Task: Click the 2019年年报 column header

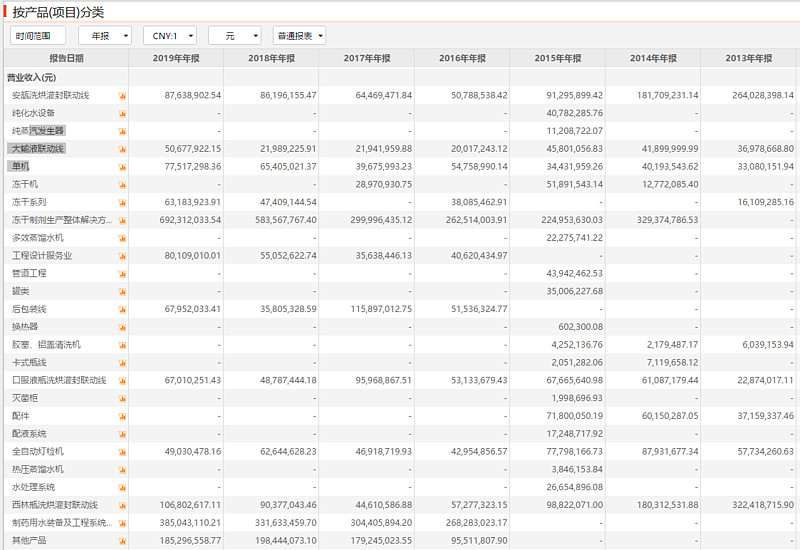Action: (176, 58)
